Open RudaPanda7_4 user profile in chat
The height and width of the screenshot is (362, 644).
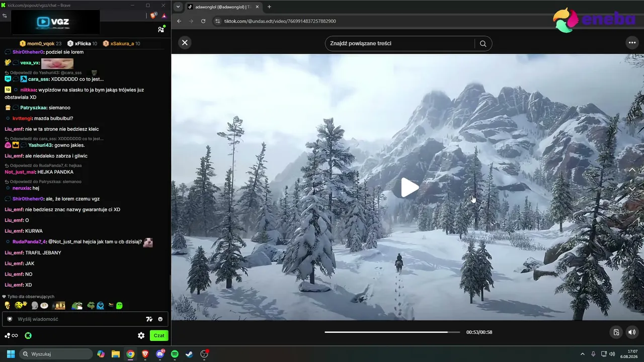[29, 242]
